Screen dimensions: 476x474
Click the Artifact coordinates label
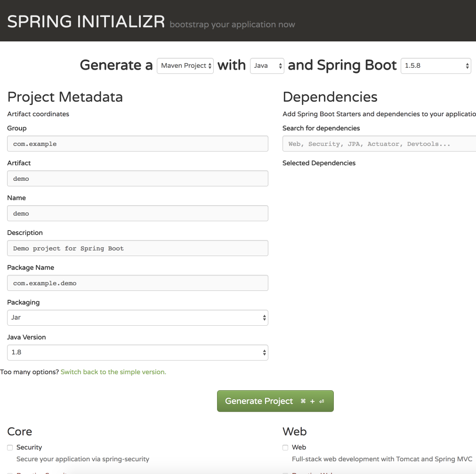coord(38,114)
